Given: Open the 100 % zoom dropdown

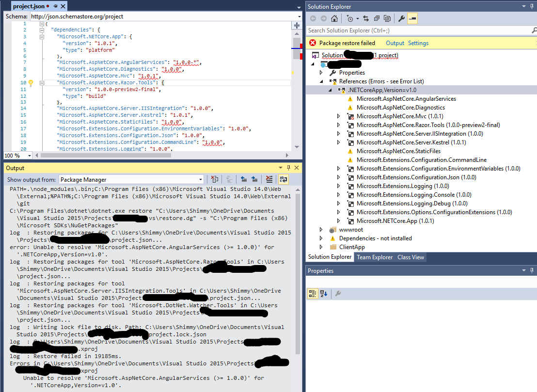Looking at the screenshot, I should pos(30,156).
